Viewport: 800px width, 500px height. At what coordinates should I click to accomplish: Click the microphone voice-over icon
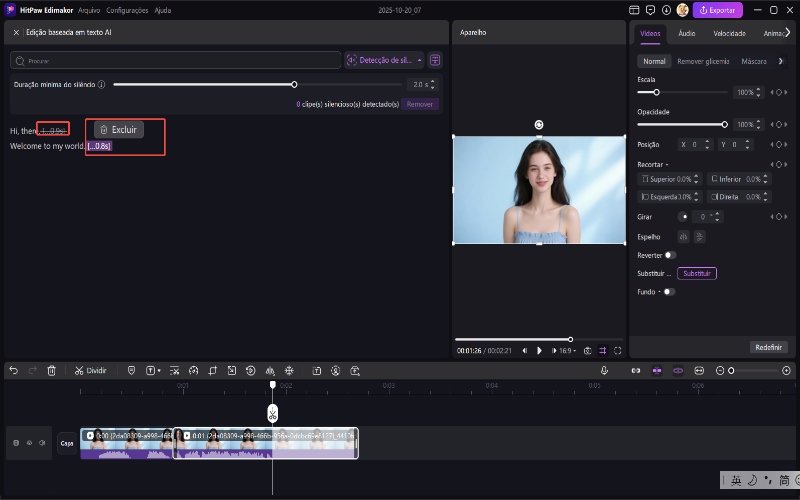point(605,370)
